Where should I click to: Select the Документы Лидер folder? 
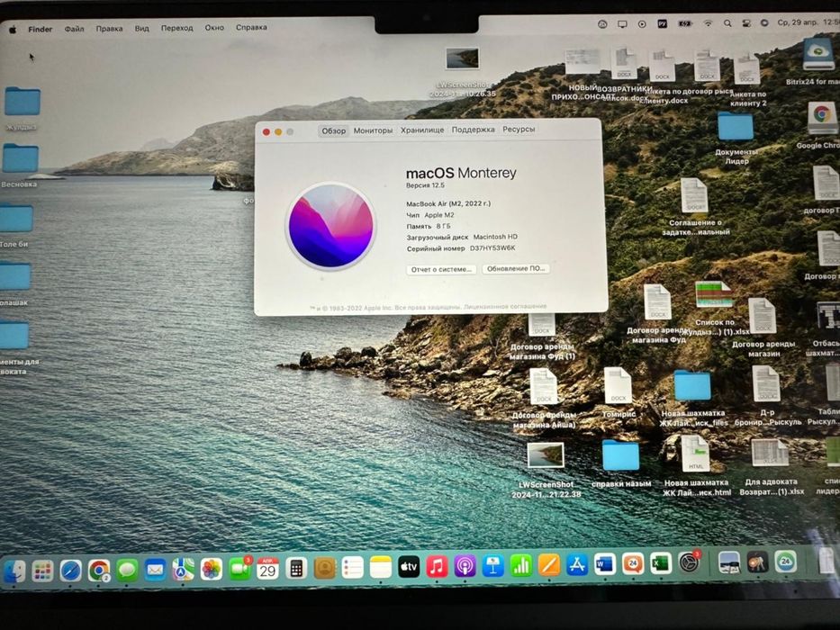point(735,127)
